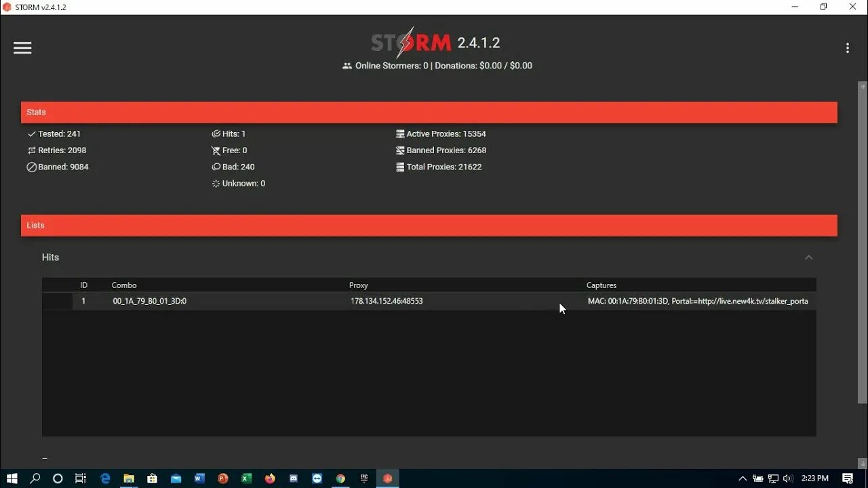Open Cortana from the taskbar

point(58,479)
